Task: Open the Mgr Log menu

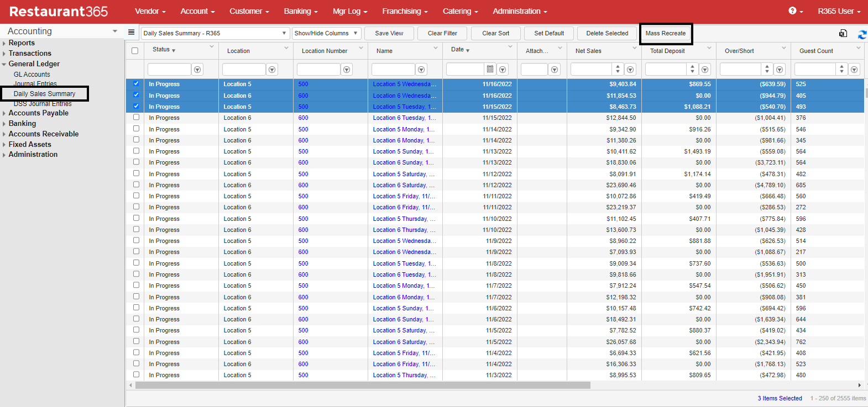Action: (350, 11)
